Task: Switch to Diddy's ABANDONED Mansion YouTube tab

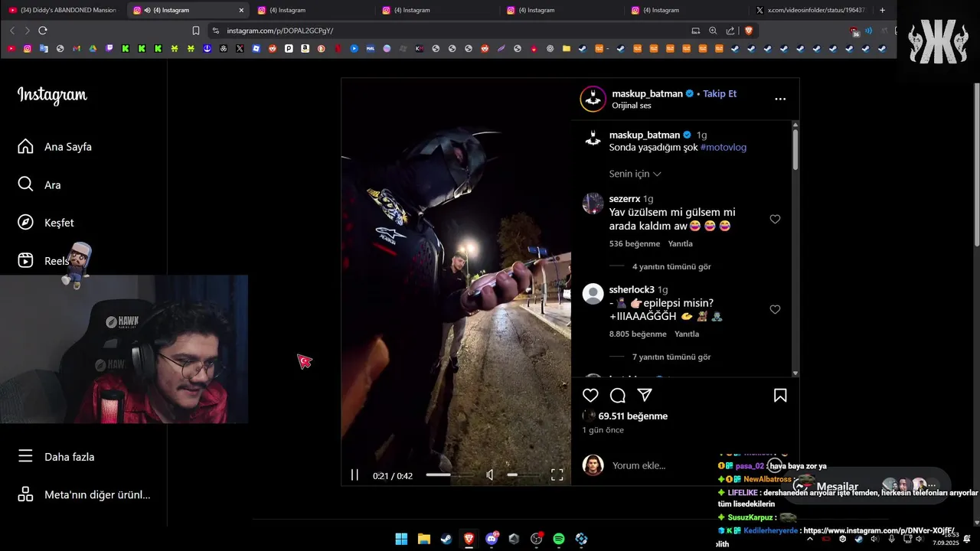Action: pyautogui.click(x=62, y=10)
